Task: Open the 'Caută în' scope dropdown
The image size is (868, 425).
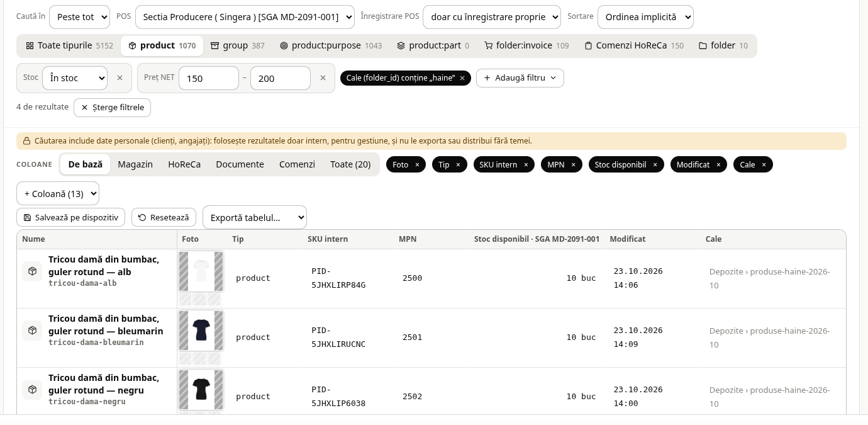Action: (79, 17)
